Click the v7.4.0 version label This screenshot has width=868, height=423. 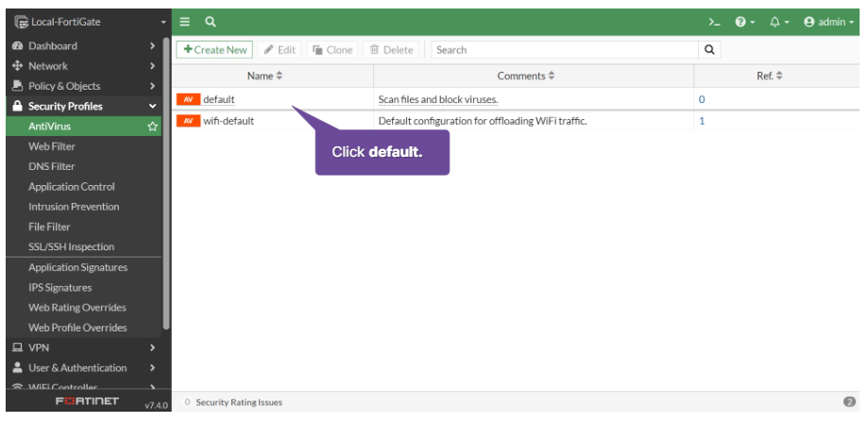point(156,405)
